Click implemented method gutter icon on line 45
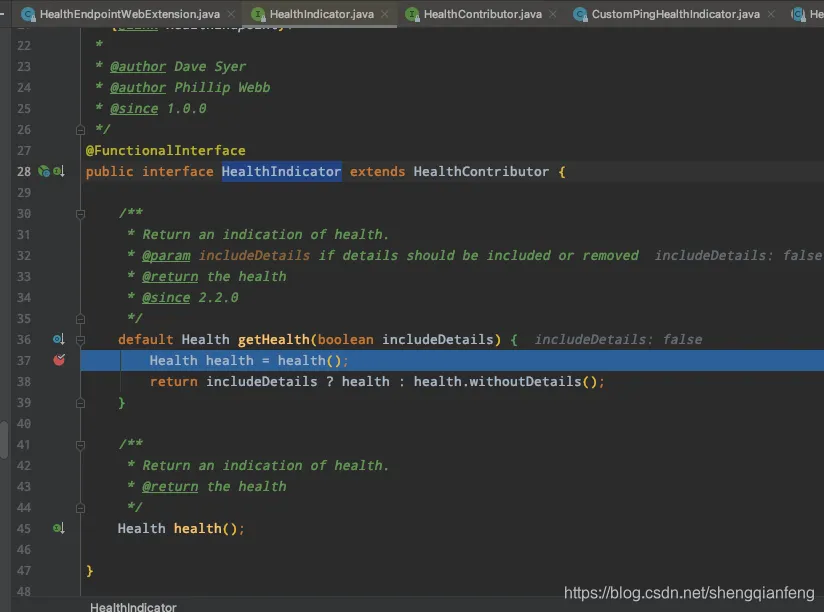 (x=59, y=528)
